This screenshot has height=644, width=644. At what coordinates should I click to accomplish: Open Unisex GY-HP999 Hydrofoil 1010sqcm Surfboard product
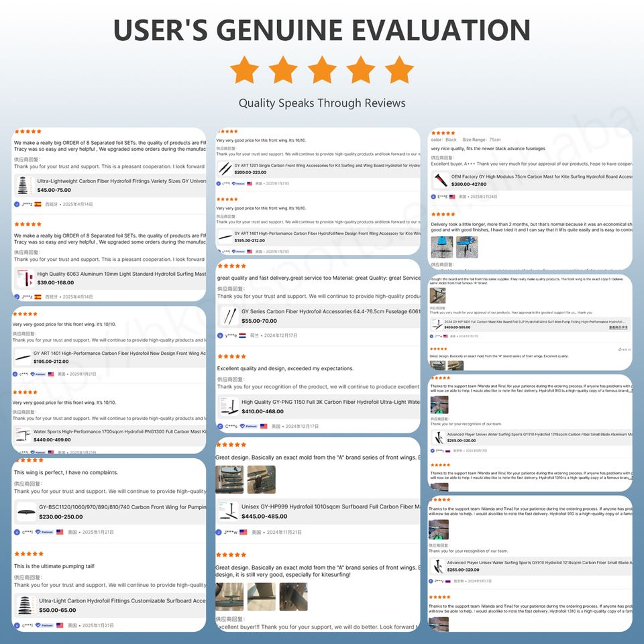pyautogui.click(x=331, y=507)
